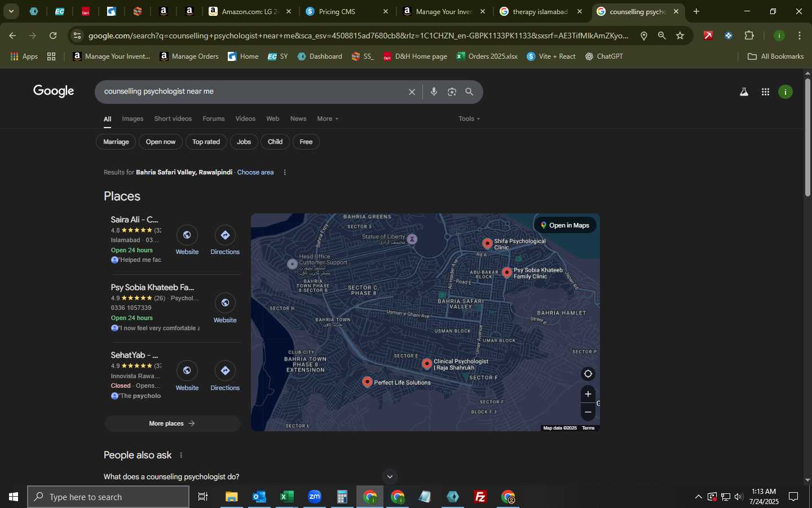Open Chrome three-dot menu
This screenshot has height=508, width=812.
(x=800, y=36)
